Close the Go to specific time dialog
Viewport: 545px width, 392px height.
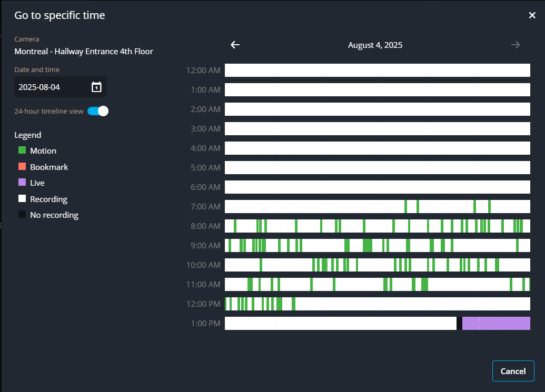532,15
